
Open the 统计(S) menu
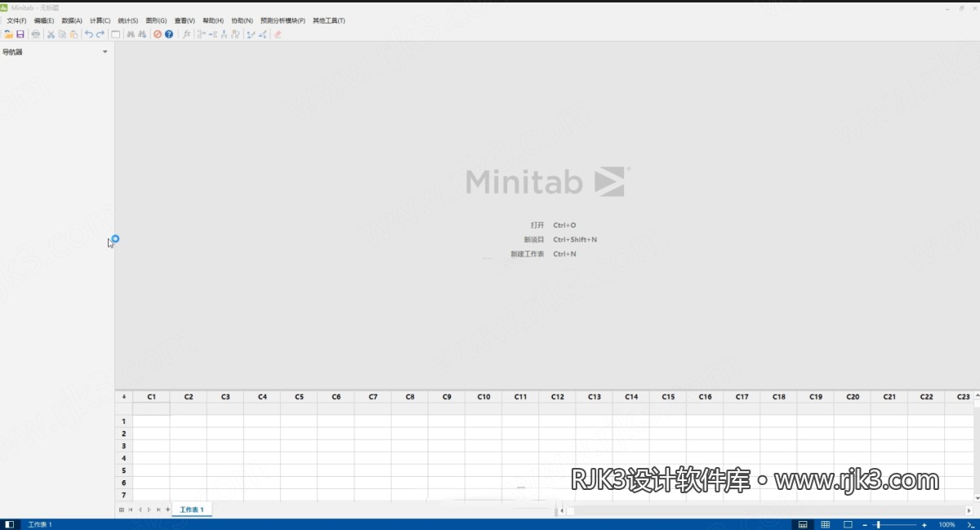point(128,20)
